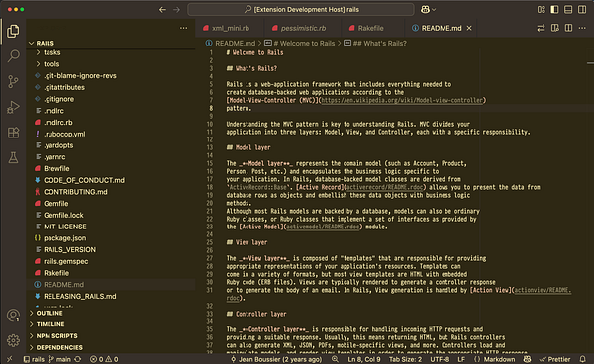Go forward with navigation arrow
The image size is (594, 364).
coord(176,10)
